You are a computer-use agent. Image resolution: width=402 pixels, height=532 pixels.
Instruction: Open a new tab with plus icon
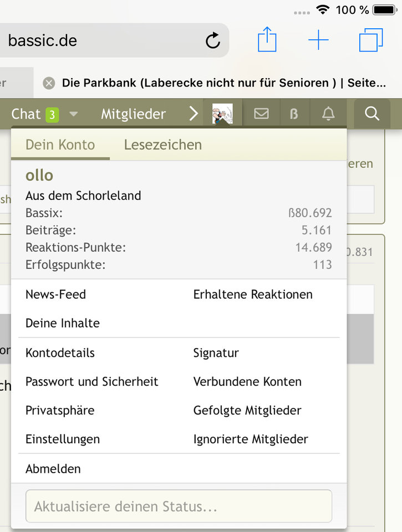click(318, 40)
